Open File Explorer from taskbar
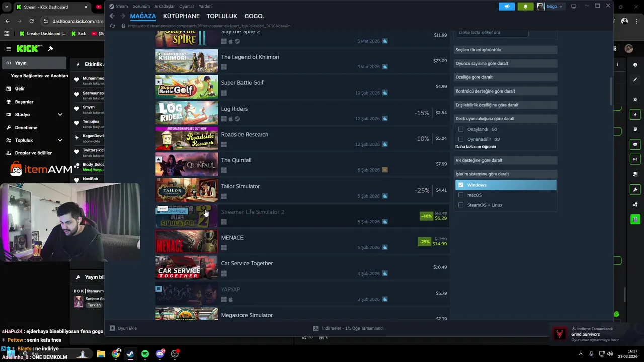Screen dimensions: 644x362 tap(101, 354)
